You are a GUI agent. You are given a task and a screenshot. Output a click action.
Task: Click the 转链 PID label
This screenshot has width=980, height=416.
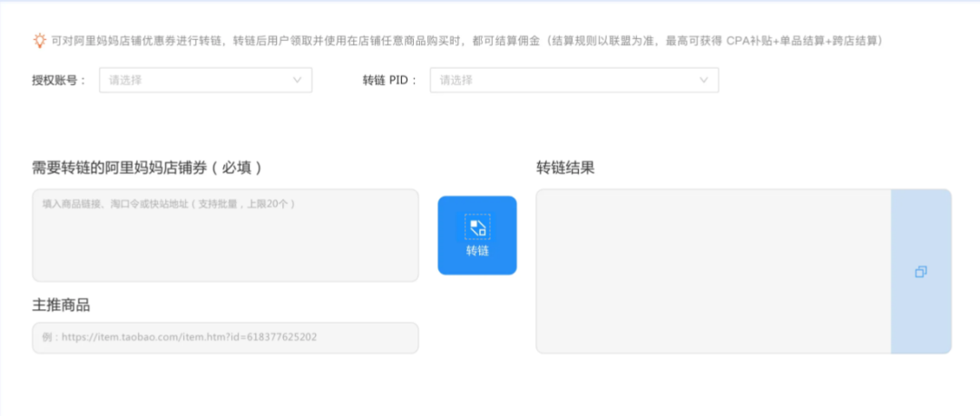389,80
